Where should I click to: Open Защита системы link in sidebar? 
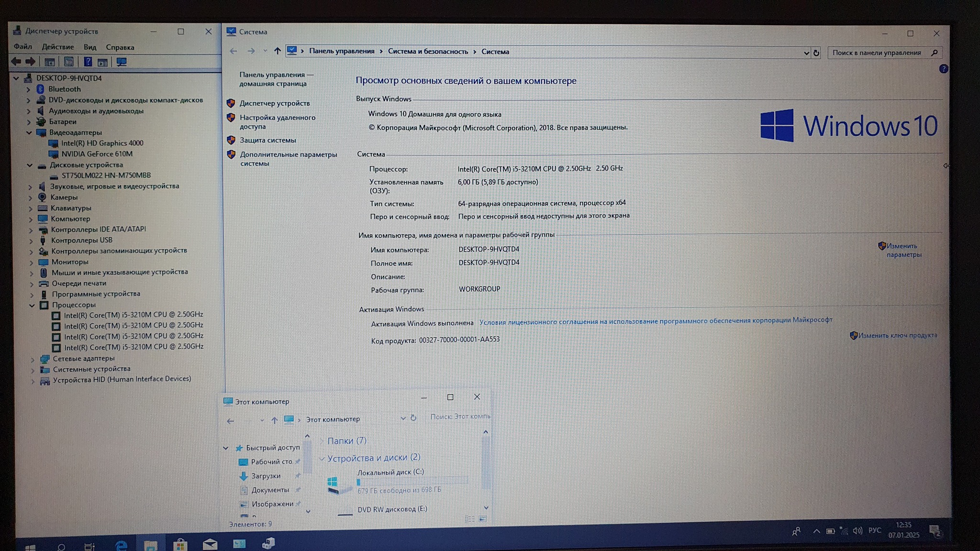[x=267, y=140]
